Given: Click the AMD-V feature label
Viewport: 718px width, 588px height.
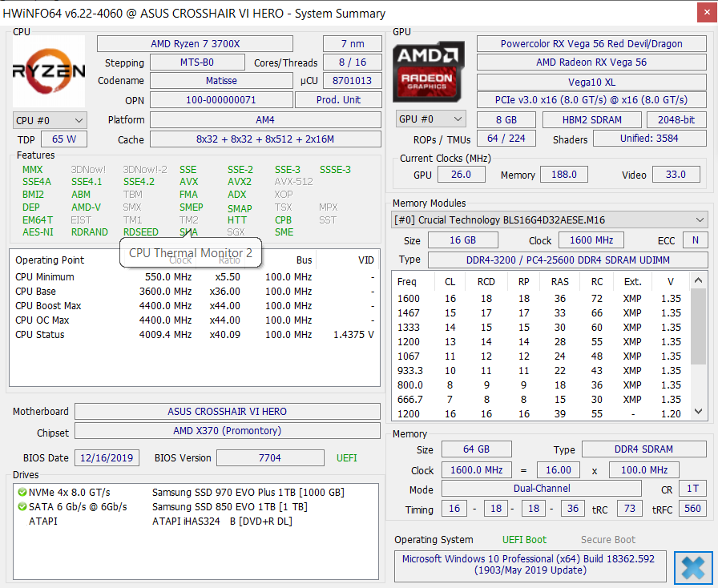Looking at the screenshot, I should coord(86,207).
